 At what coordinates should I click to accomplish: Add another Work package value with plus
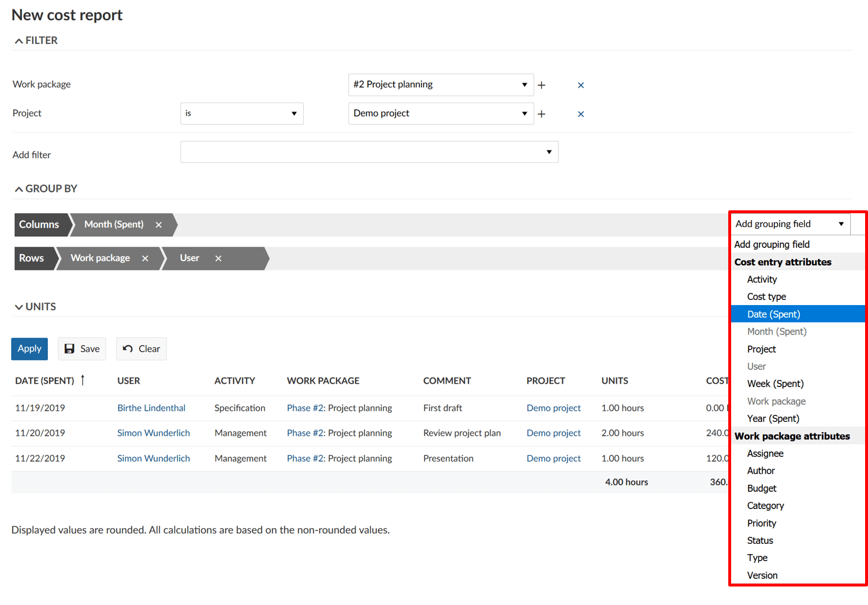tap(541, 85)
